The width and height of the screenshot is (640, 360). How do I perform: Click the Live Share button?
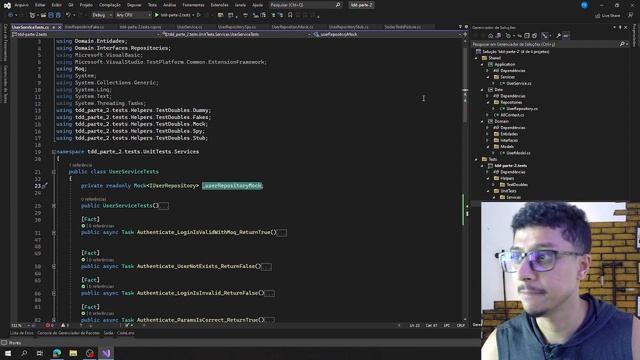pyautogui.click(x=608, y=16)
